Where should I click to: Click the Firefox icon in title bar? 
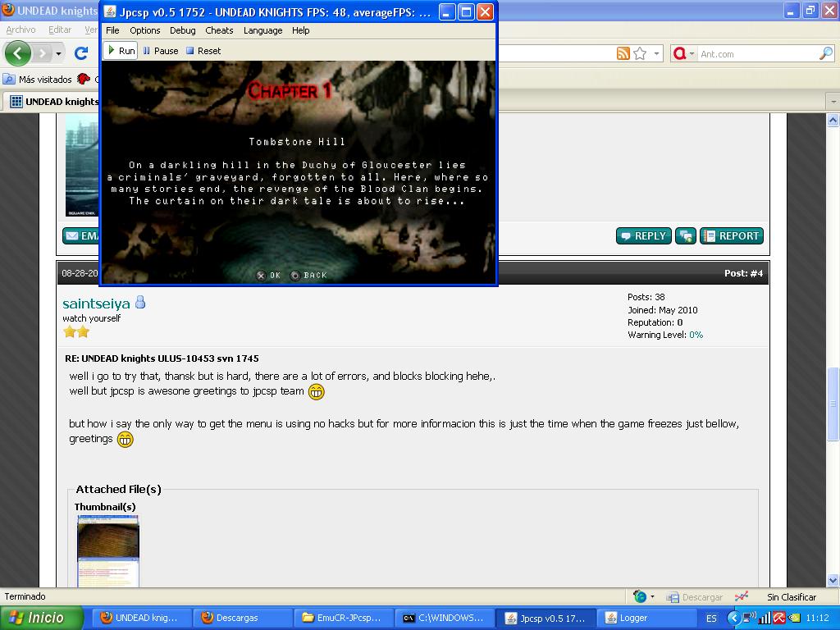pyautogui.click(x=7, y=10)
